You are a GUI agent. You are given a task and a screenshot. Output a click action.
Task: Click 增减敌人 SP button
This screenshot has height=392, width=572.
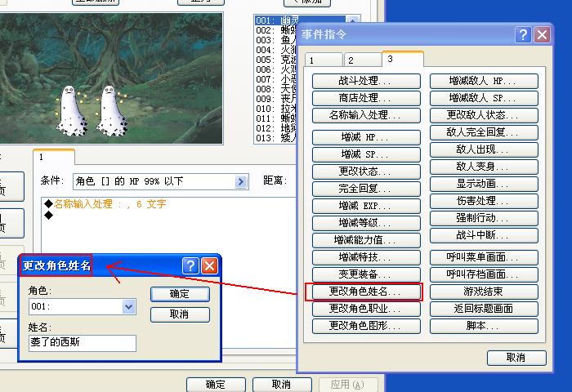click(484, 98)
